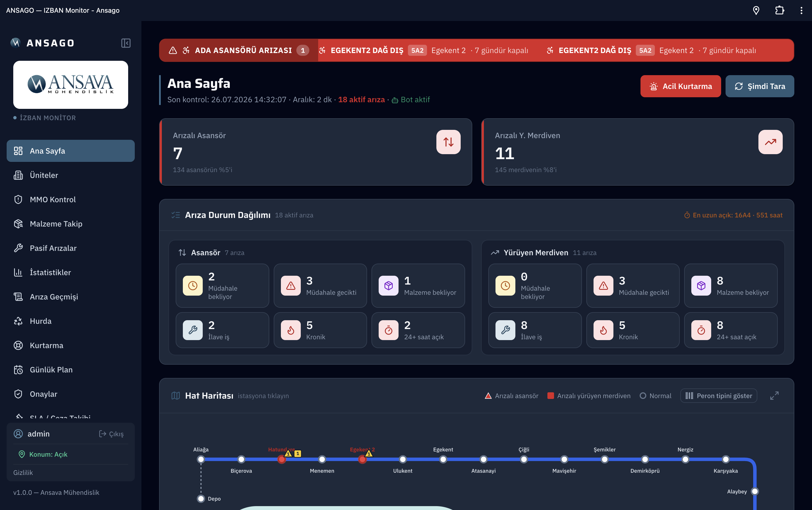Open the extensions puzzle icon

tap(779, 10)
